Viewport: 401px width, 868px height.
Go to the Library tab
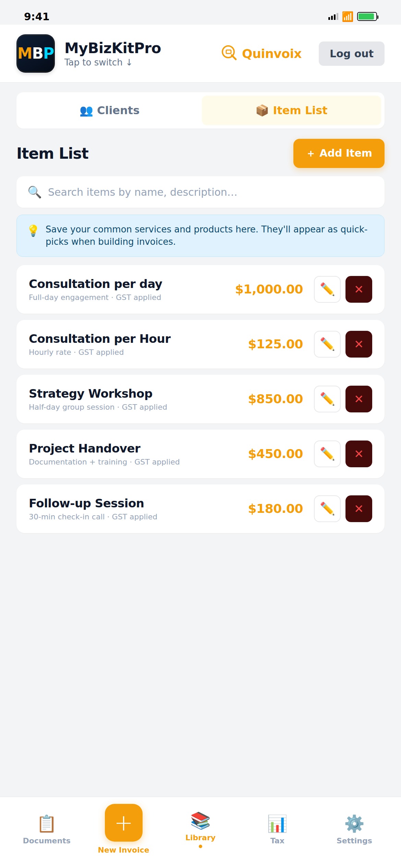(200, 826)
